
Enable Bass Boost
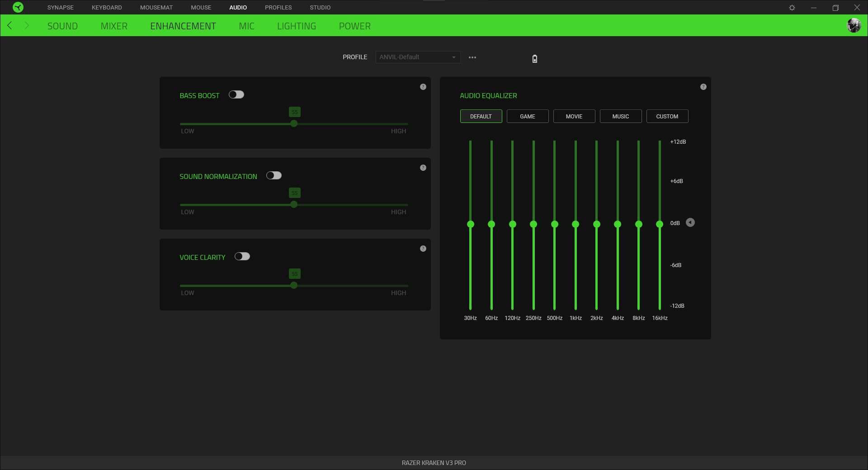click(236, 95)
